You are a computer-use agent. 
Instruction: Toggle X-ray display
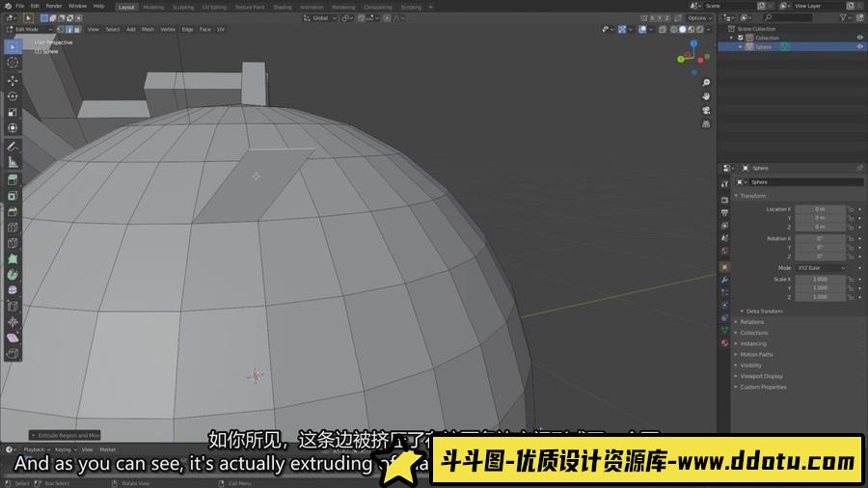(662, 29)
